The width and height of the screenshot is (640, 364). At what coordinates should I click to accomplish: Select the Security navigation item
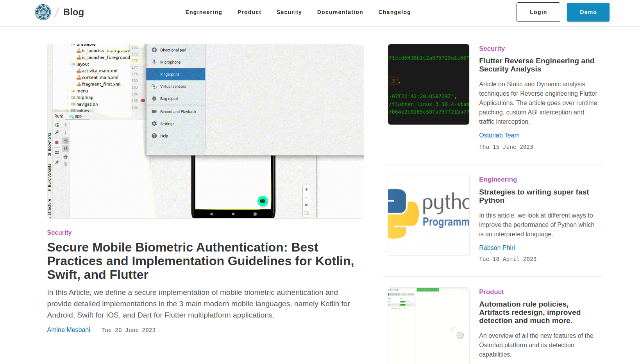tap(289, 12)
